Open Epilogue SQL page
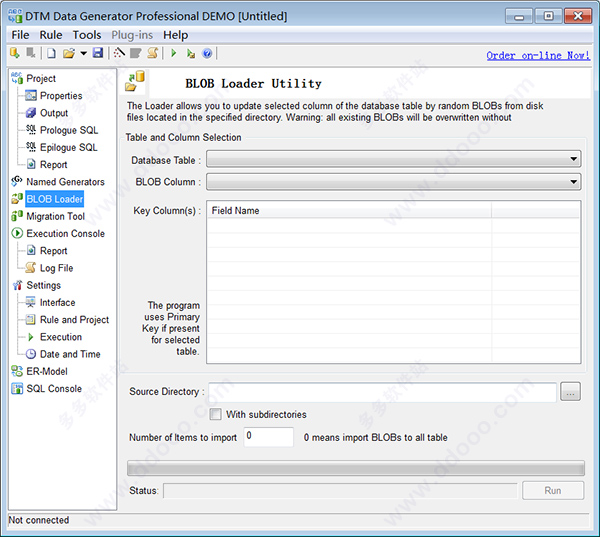This screenshot has width=600, height=537. coord(69,147)
